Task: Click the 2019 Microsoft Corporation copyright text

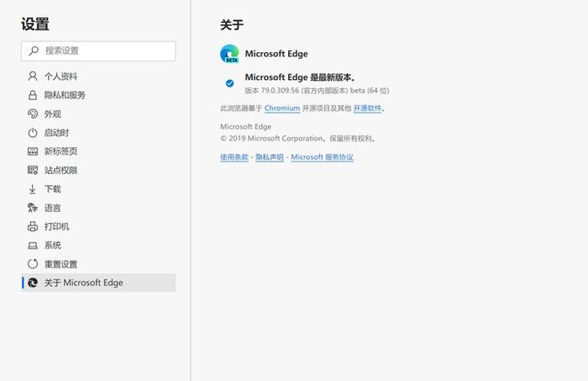Action: pyautogui.click(x=297, y=138)
